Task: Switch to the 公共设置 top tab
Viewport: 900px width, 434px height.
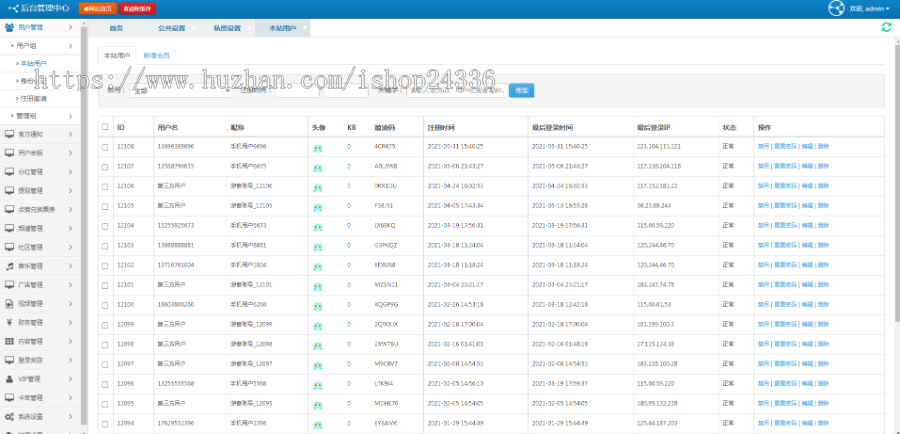Action: (x=171, y=28)
